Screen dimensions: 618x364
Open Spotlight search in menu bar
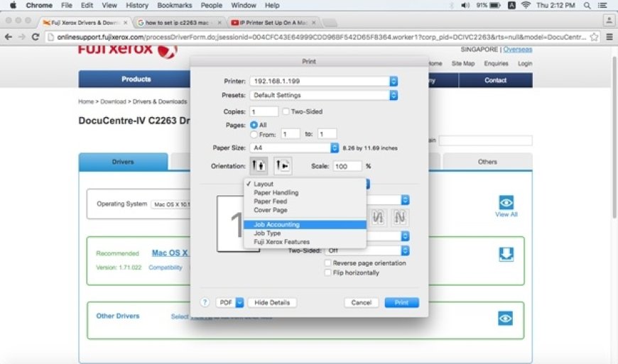tap(587, 5)
